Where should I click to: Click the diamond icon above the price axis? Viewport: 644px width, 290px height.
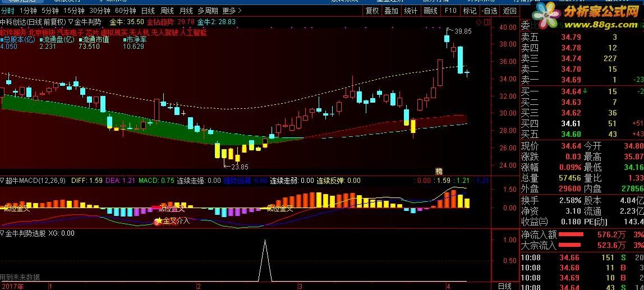(x=478, y=22)
